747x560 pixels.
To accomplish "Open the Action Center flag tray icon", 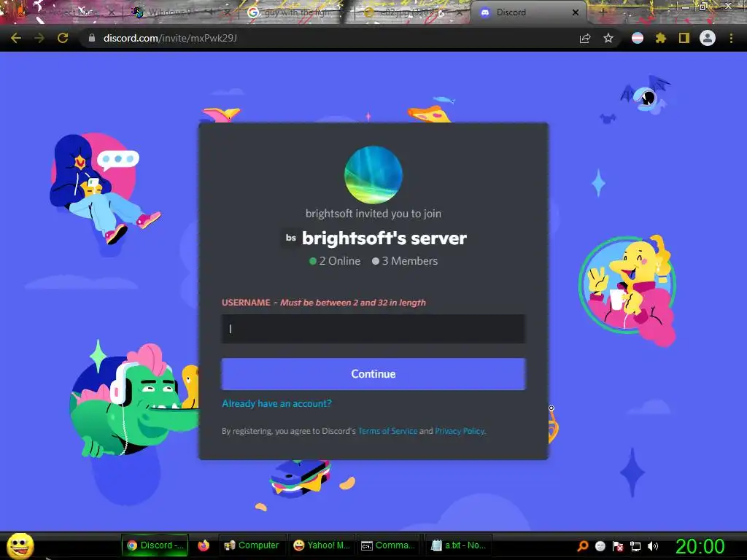I will tap(618, 546).
